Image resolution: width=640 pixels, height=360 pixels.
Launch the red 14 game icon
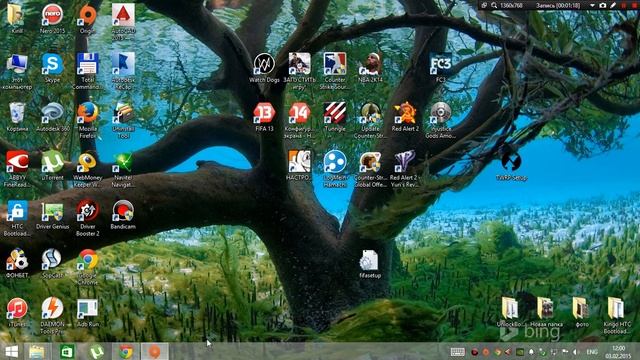(299, 113)
